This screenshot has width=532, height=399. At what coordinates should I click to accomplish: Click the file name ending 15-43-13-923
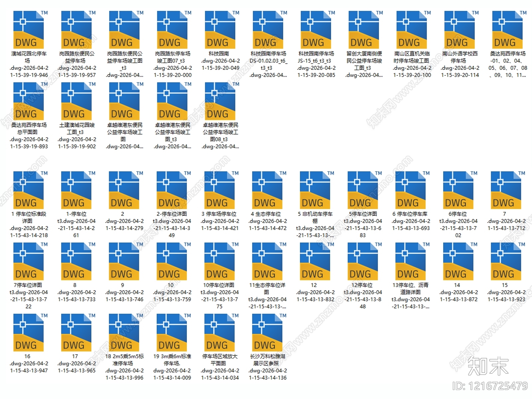[x=506, y=292]
